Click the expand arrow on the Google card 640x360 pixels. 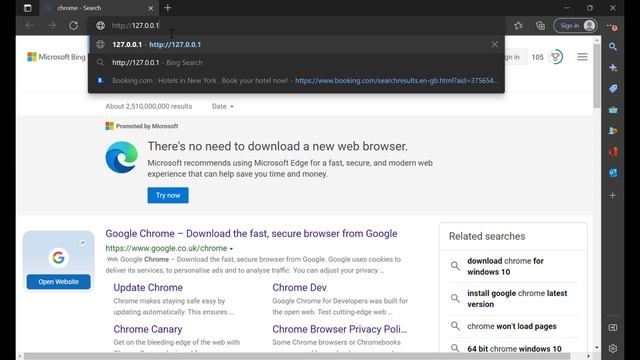pyautogui.click(x=82, y=243)
